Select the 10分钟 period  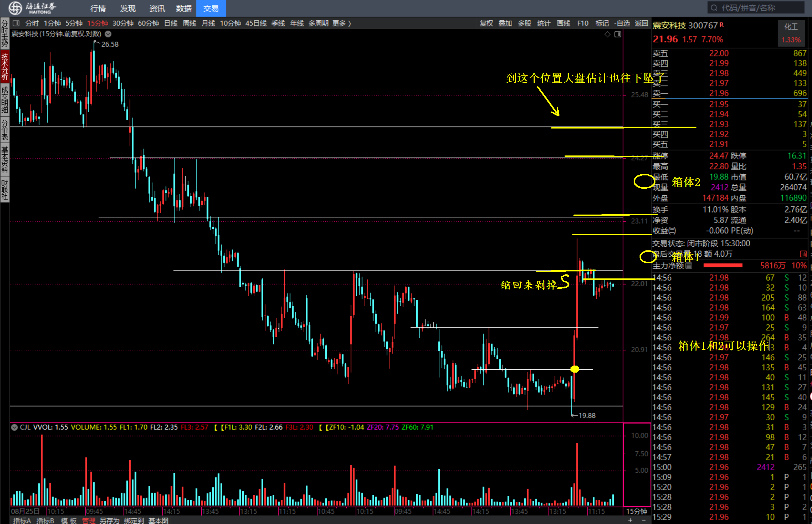(230, 23)
